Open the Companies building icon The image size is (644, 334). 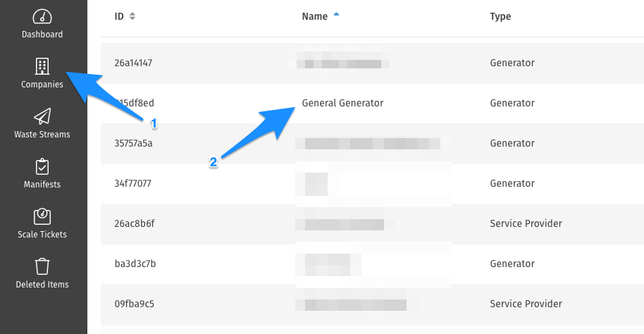pyautogui.click(x=42, y=66)
